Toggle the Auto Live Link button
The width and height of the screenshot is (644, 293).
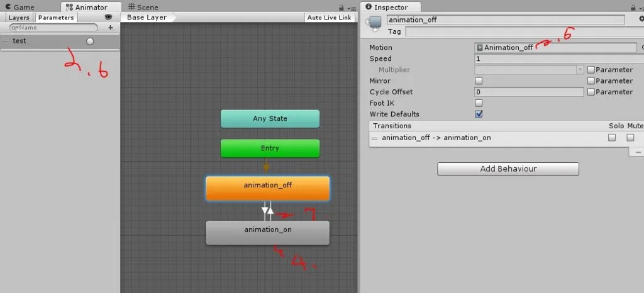[329, 18]
